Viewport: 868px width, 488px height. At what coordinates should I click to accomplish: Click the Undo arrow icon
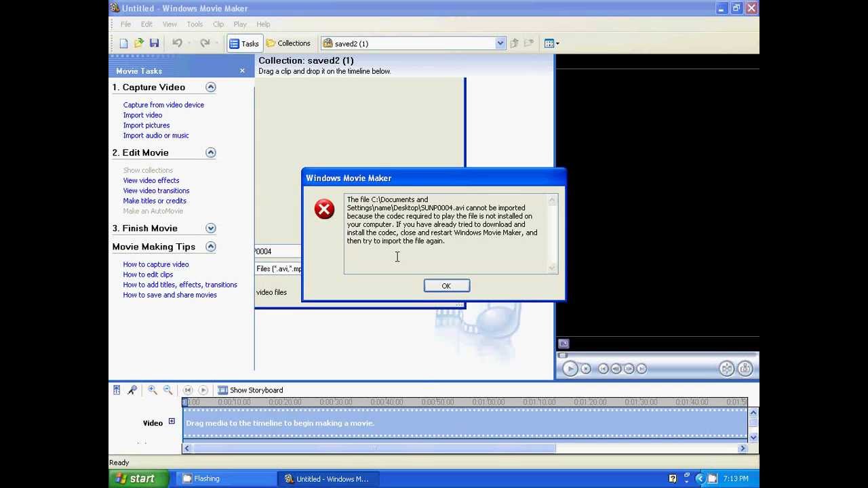[x=177, y=43]
